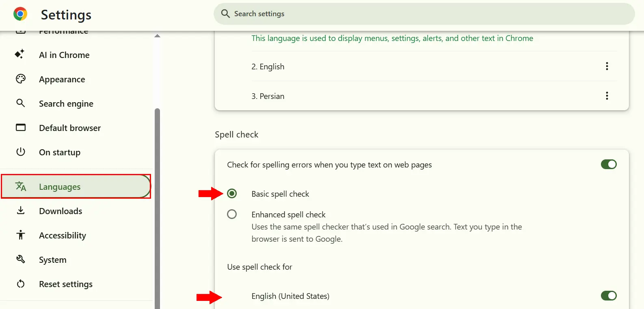This screenshot has width=644, height=309.
Task: Open Downloads settings section
Action: pyautogui.click(x=76, y=211)
